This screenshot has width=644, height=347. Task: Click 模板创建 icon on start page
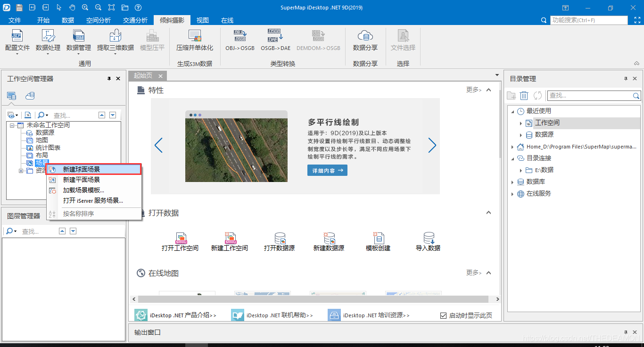[x=378, y=238]
